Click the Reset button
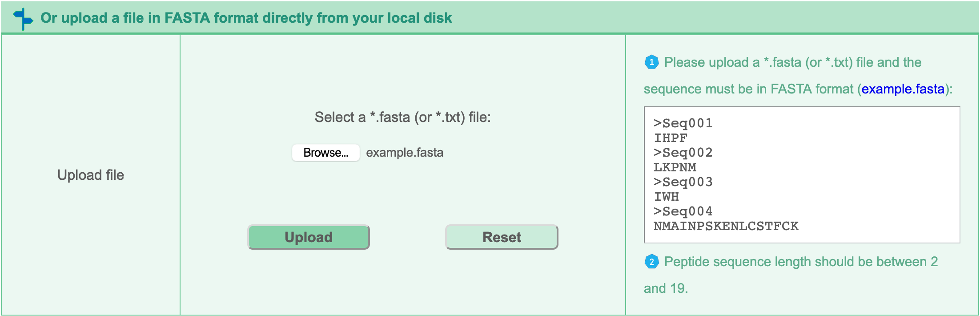 (502, 237)
